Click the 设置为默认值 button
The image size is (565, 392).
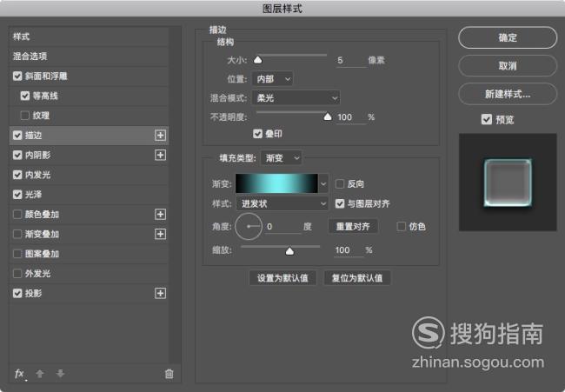click(x=282, y=278)
